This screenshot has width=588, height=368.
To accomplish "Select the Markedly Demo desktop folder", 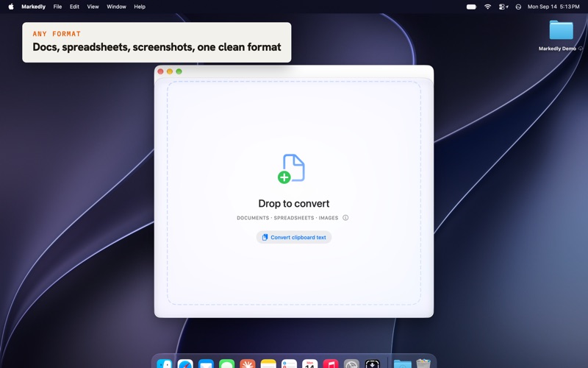I will (561, 35).
